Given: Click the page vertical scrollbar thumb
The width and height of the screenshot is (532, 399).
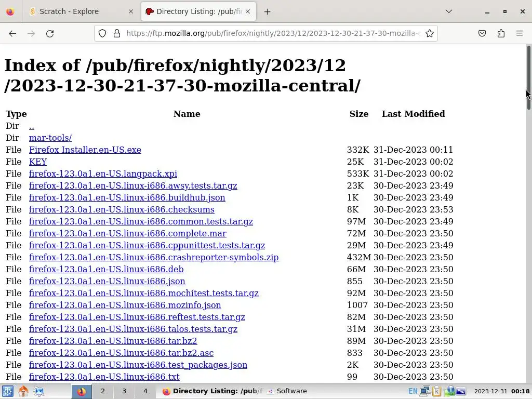Looking at the screenshot, I should pyautogui.click(x=528, y=77).
